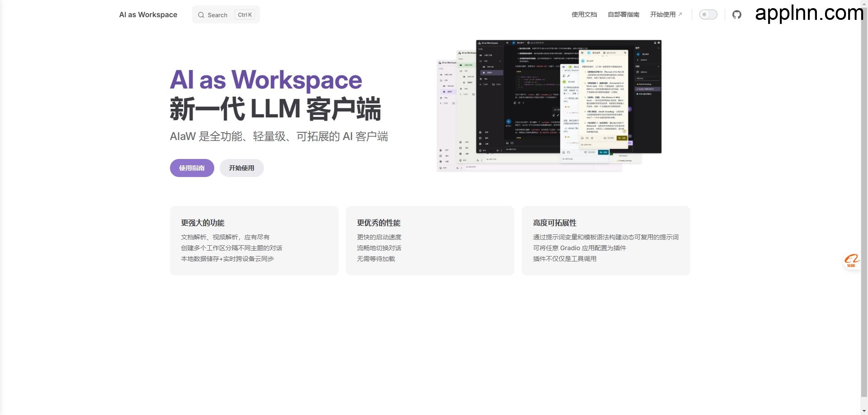Click the text 可将任意 Gradio 应用配置为插件
This screenshot has height=415, width=868.
pyautogui.click(x=580, y=248)
